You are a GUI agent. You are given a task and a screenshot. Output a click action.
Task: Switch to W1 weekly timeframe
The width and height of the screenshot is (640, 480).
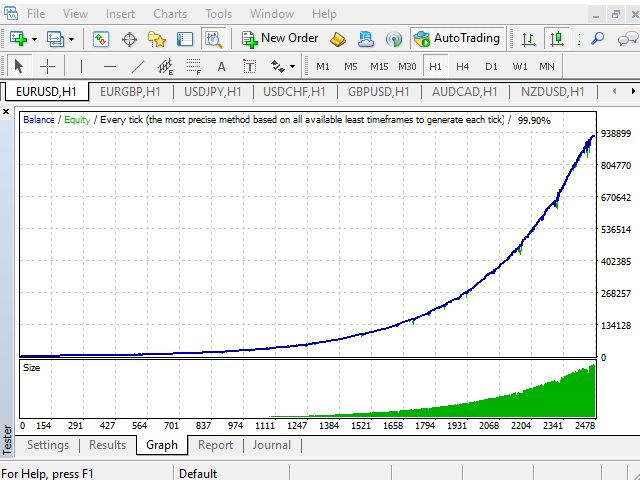coord(520,67)
